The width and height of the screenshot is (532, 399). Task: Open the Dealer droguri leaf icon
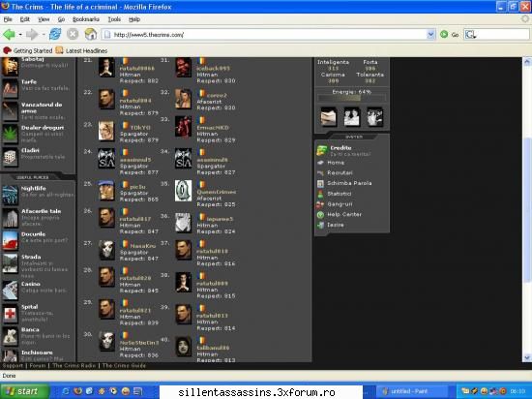pos(10,134)
